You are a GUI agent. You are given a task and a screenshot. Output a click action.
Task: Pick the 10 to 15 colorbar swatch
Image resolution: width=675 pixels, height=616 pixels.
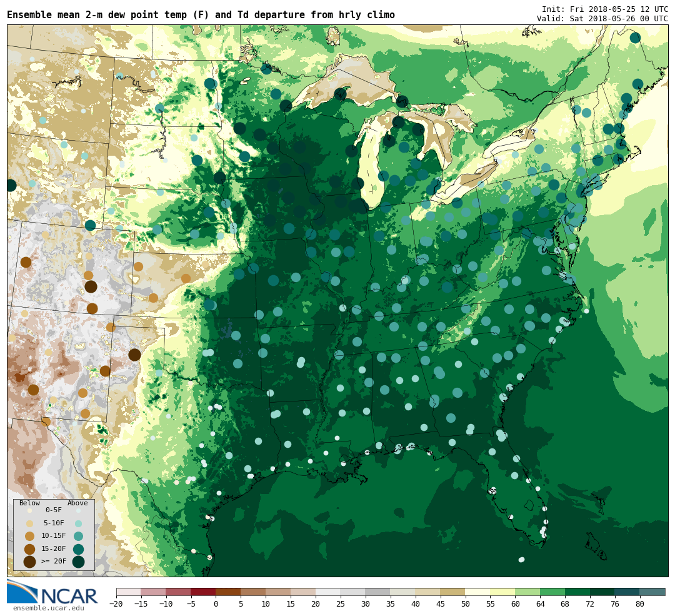click(279, 592)
